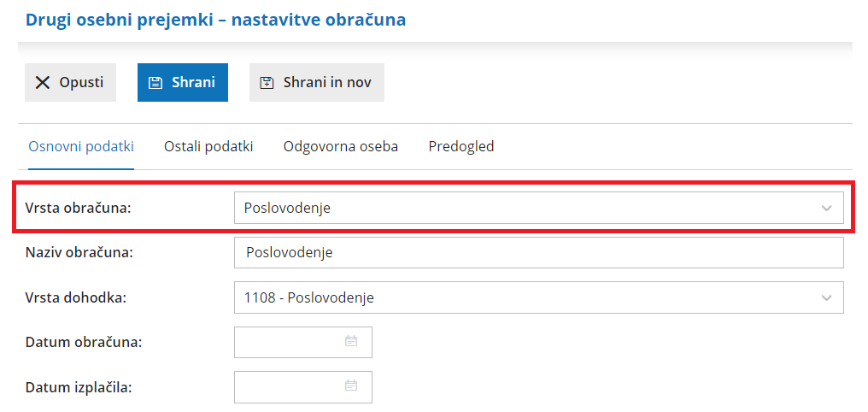868x412 pixels.
Task: Open the 1108 - Poslovodenje combo box
Action: 538,298
